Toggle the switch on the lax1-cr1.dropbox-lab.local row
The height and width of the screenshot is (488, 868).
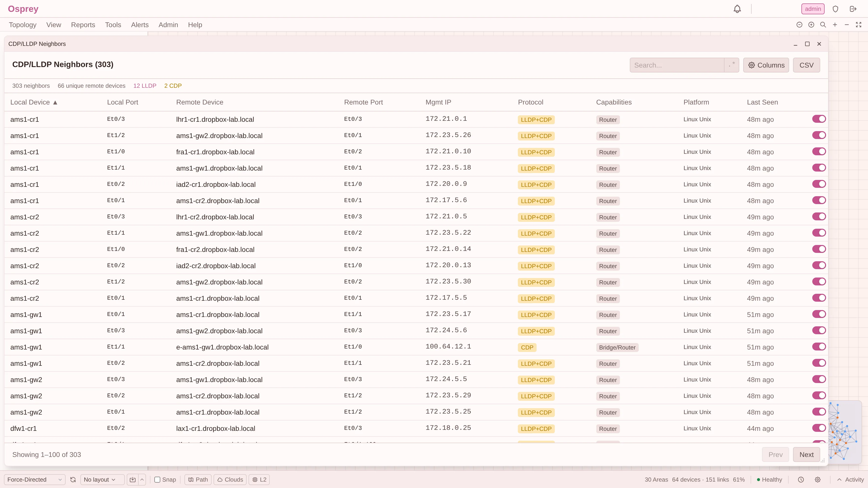point(819,428)
